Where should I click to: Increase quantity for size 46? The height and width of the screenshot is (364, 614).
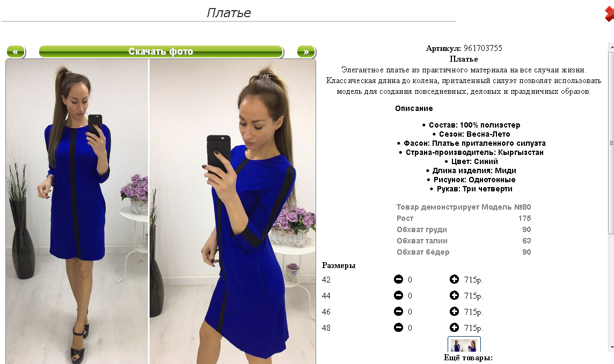tap(454, 311)
